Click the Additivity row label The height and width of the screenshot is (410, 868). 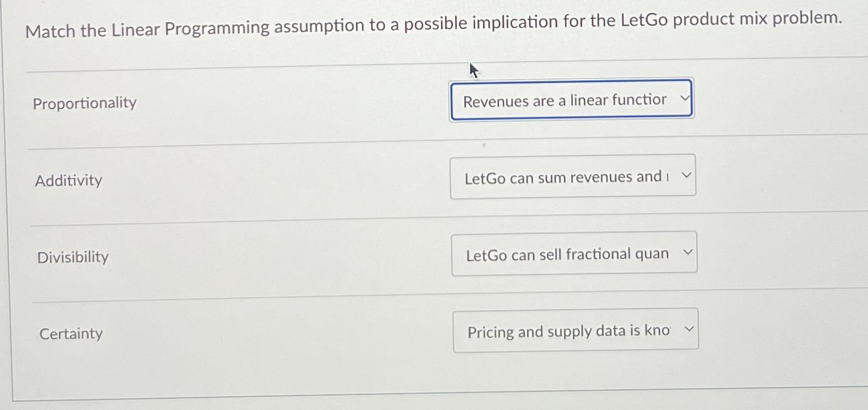pyautogui.click(x=69, y=181)
